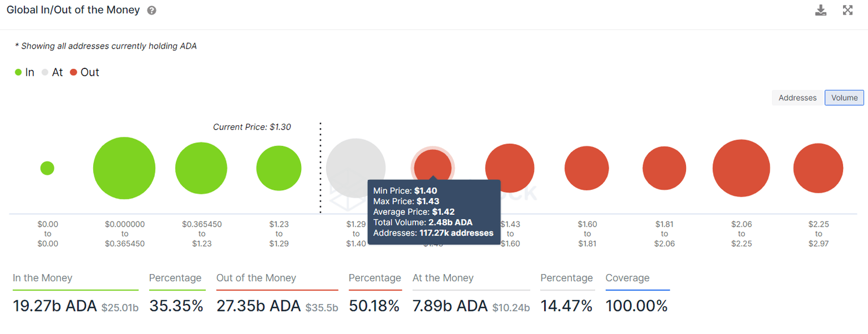This screenshot has height=334, width=868.
Task: Click the fullscreen expand icon
Action: (848, 10)
